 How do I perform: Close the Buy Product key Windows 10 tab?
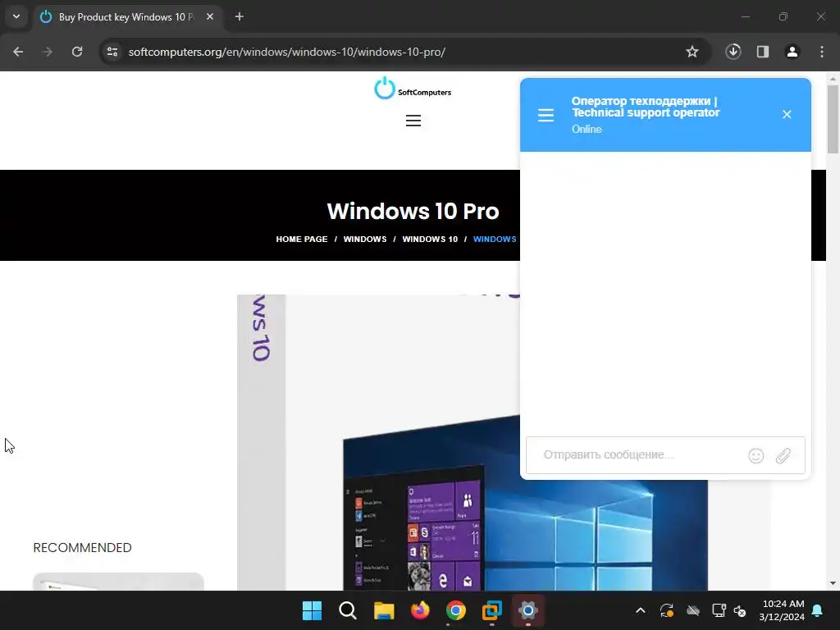pyautogui.click(x=210, y=16)
